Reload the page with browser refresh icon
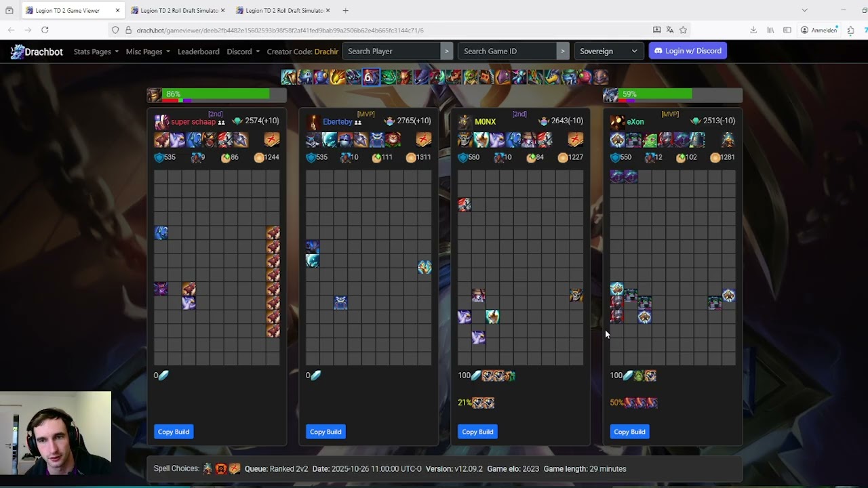Image resolution: width=868 pixels, height=488 pixels. coord(45,30)
